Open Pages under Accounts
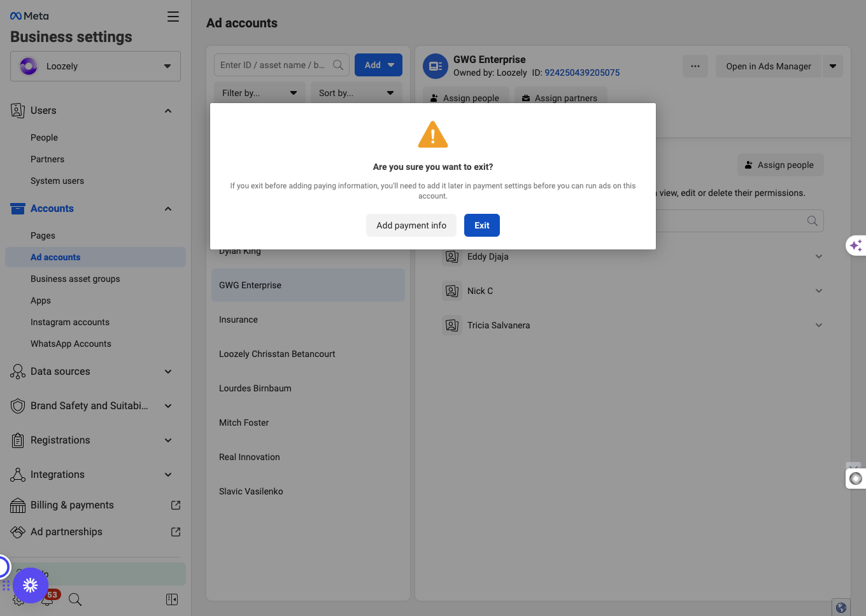 pyautogui.click(x=43, y=235)
